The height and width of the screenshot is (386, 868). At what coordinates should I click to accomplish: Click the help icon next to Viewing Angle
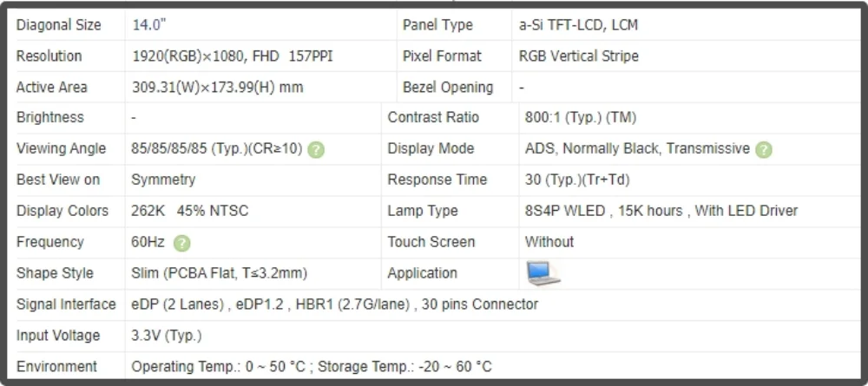316,150
